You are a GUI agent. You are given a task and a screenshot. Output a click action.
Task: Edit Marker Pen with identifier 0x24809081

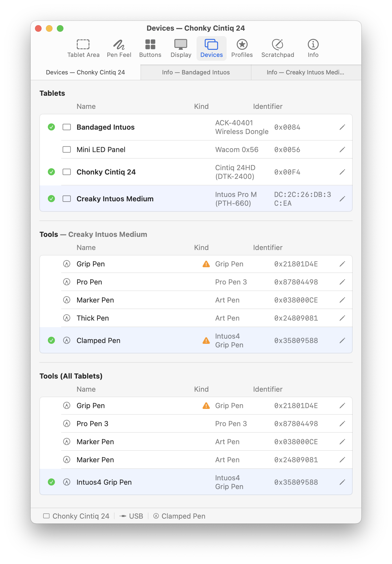click(x=342, y=460)
